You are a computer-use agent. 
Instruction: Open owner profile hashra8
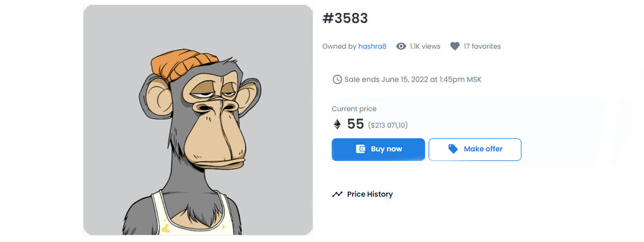coord(372,46)
